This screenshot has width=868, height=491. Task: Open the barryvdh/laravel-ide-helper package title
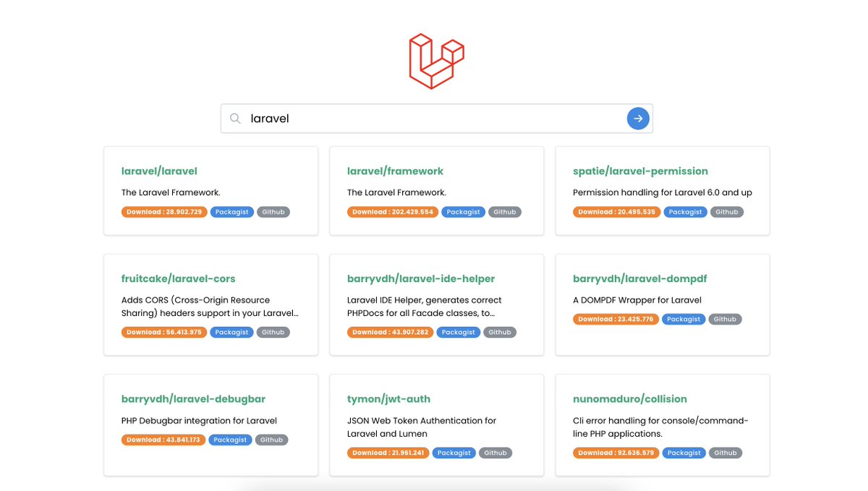tap(421, 278)
